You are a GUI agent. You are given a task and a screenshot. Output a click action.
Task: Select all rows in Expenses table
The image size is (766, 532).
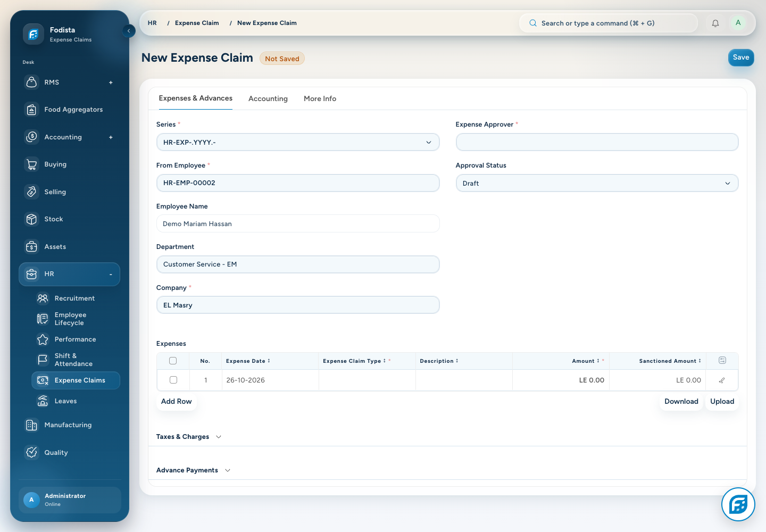173,361
